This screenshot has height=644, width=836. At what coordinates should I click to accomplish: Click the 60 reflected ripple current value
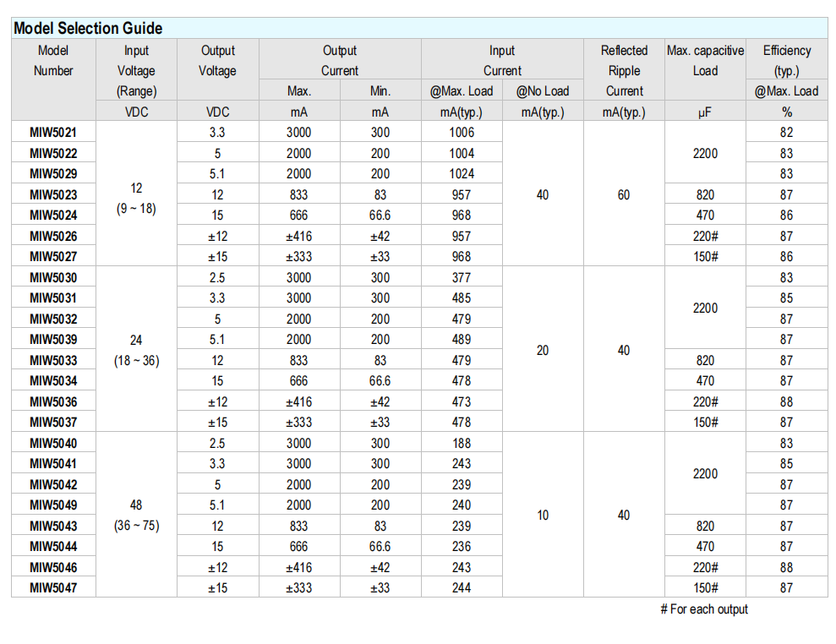[624, 195]
